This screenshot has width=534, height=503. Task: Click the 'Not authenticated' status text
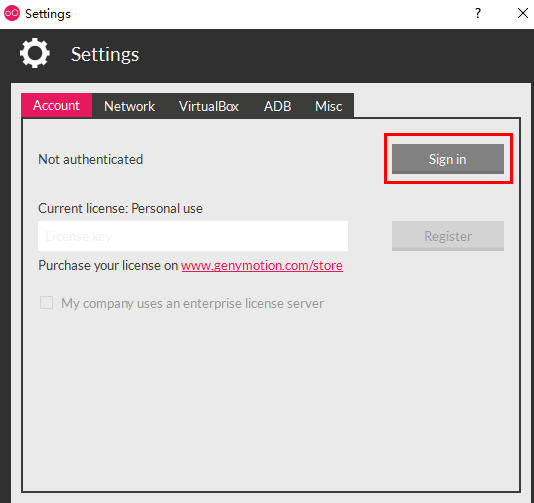click(91, 159)
